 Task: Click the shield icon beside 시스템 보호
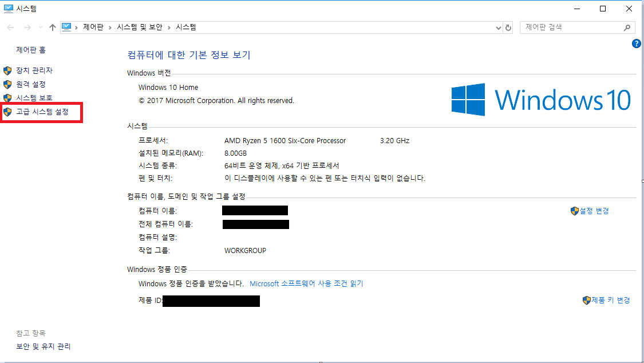[x=7, y=98]
